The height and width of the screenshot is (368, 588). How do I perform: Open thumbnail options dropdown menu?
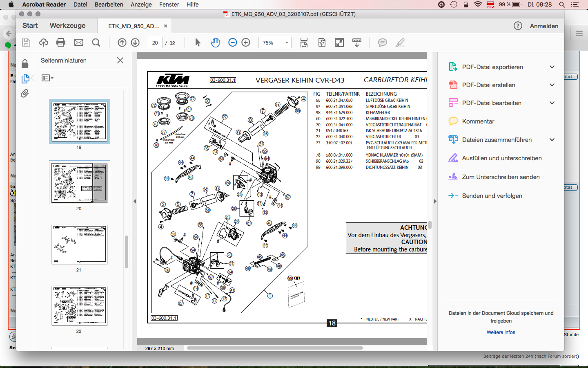(x=47, y=78)
